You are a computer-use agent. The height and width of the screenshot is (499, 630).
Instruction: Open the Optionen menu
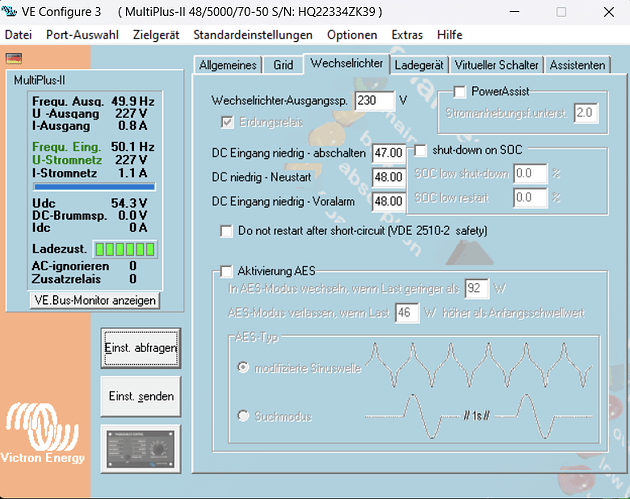pyautogui.click(x=352, y=35)
